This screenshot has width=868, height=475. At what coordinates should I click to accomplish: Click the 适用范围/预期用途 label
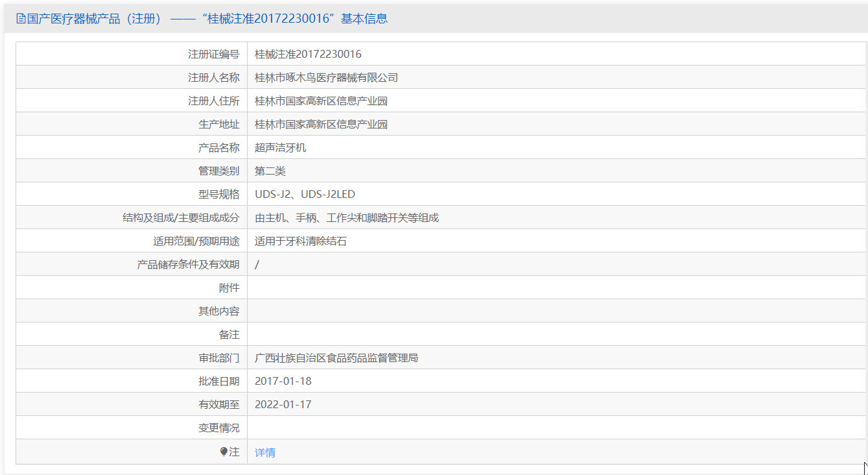(196, 241)
